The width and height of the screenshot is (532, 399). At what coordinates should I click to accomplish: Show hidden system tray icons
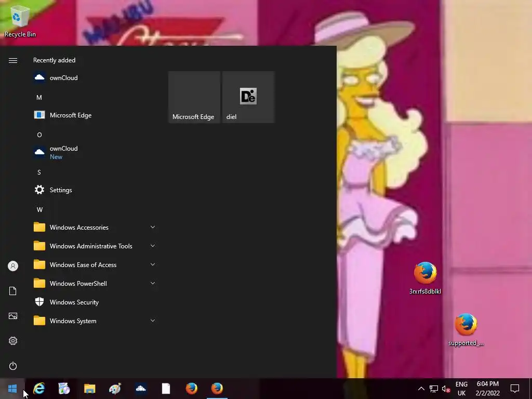pyautogui.click(x=421, y=389)
